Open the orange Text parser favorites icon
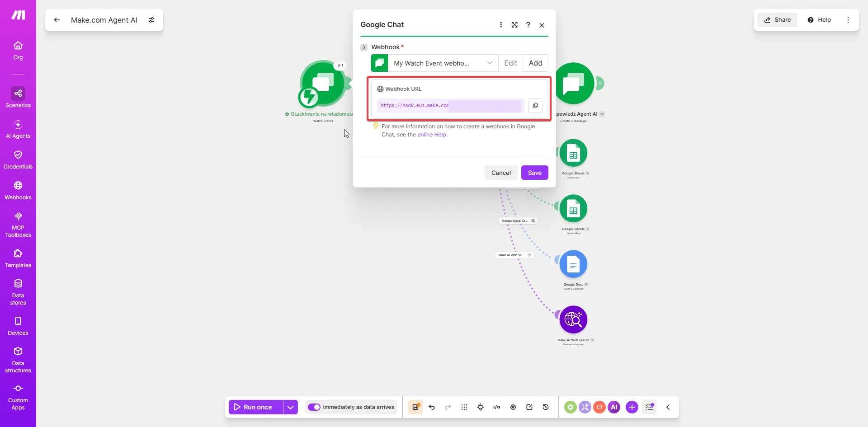This screenshot has height=427, width=868. 599,407
